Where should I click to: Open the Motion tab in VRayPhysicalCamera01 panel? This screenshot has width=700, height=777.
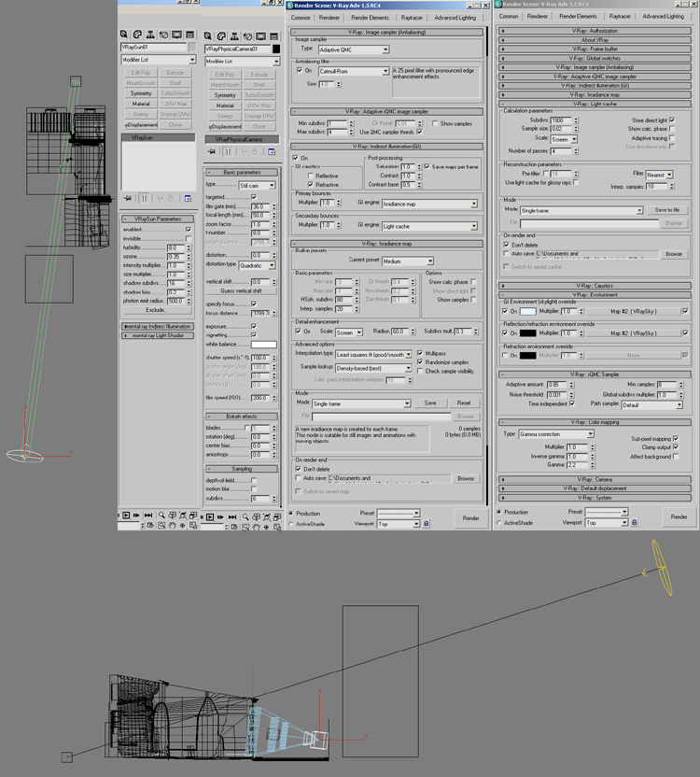pyautogui.click(x=248, y=35)
